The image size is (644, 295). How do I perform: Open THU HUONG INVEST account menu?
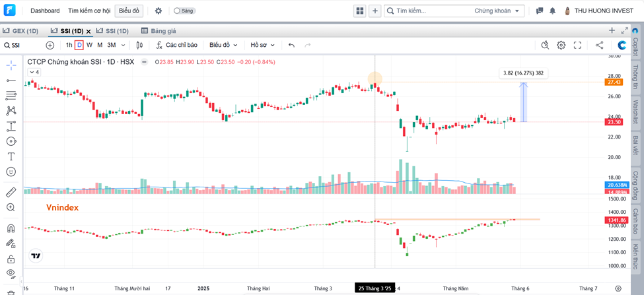[x=599, y=11]
